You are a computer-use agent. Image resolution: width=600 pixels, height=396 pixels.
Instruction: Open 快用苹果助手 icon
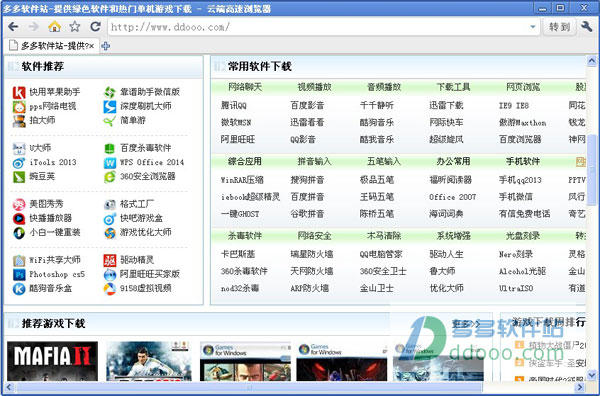[19, 92]
